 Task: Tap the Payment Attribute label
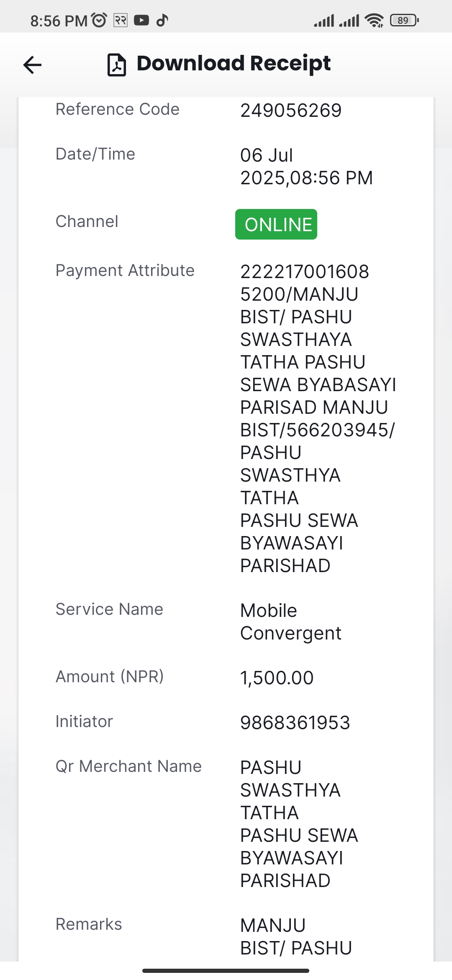pyautogui.click(x=125, y=271)
